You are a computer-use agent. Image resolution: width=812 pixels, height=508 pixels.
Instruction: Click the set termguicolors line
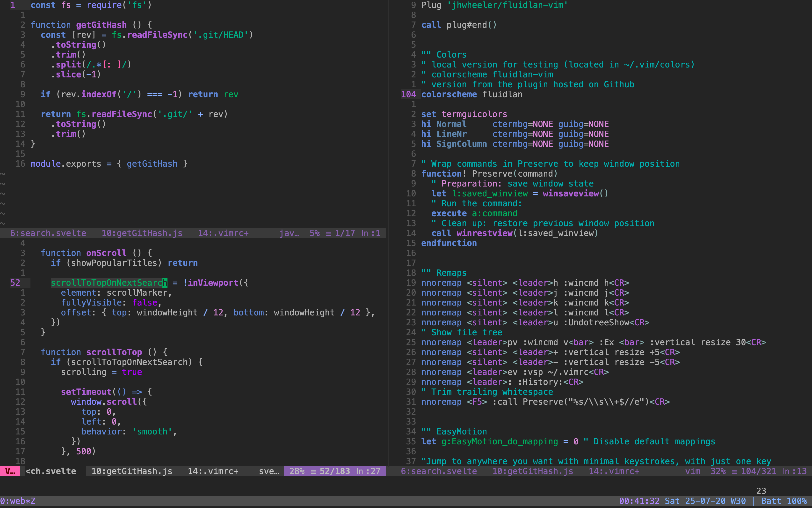(464, 114)
